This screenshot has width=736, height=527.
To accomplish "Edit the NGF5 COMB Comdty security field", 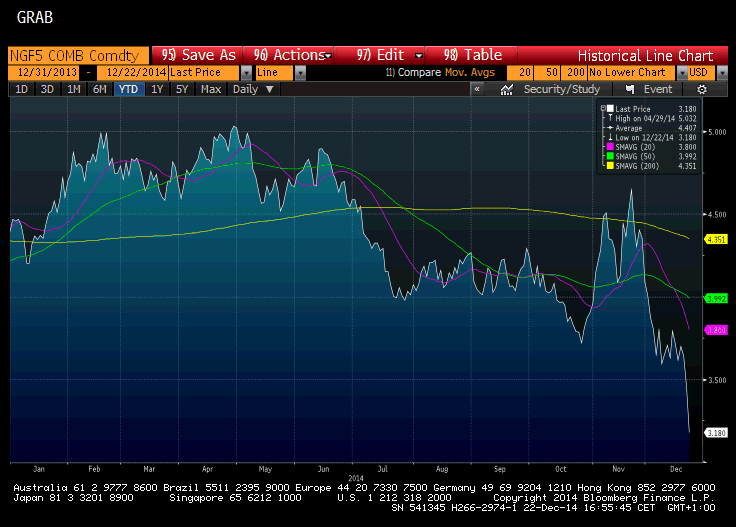I will point(78,55).
